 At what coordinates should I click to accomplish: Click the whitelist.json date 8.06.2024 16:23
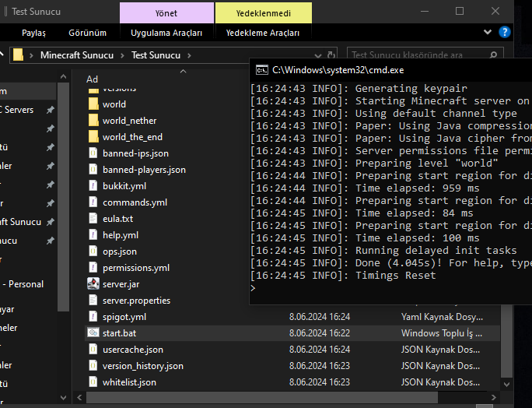click(319, 382)
